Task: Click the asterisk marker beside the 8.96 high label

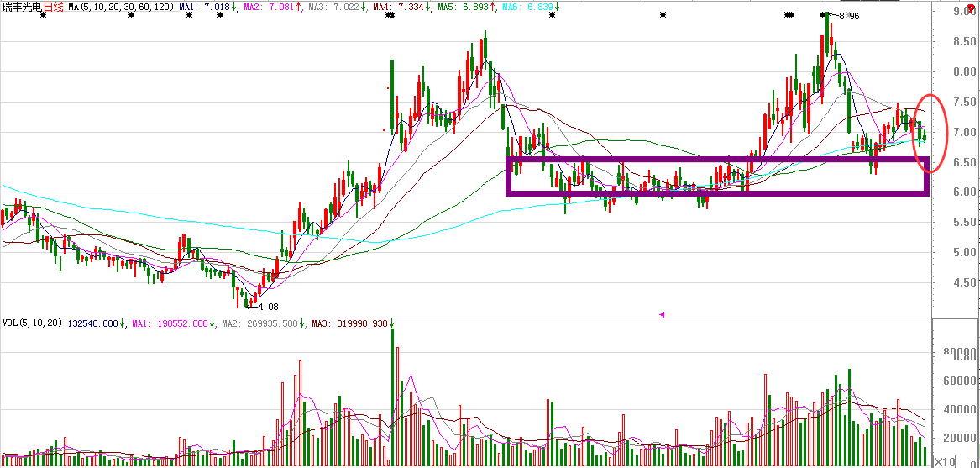Action: pyautogui.click(x=823, y=14)
